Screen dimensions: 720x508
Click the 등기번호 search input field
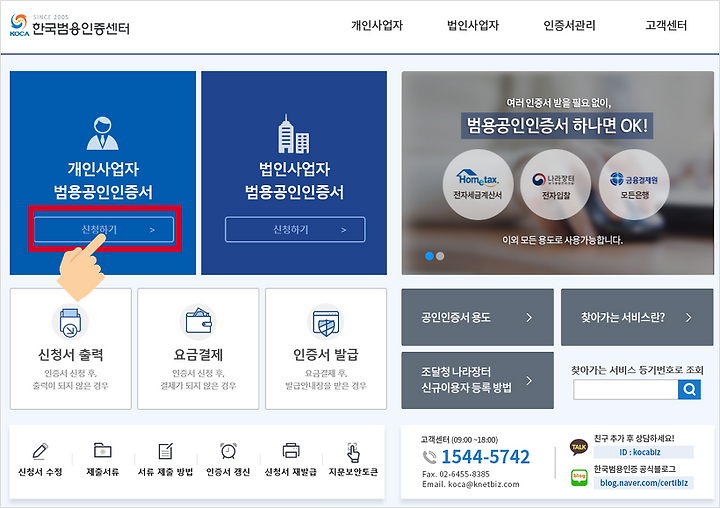(x=625, y=389)
